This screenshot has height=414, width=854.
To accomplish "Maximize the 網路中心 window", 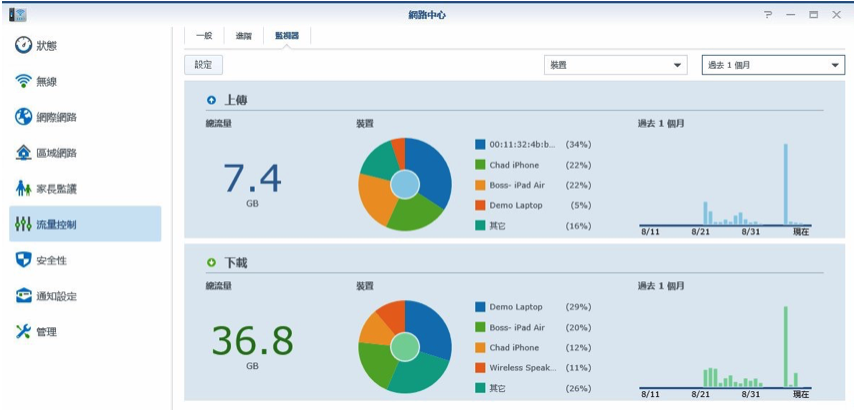I will click(x=814, y=15).
